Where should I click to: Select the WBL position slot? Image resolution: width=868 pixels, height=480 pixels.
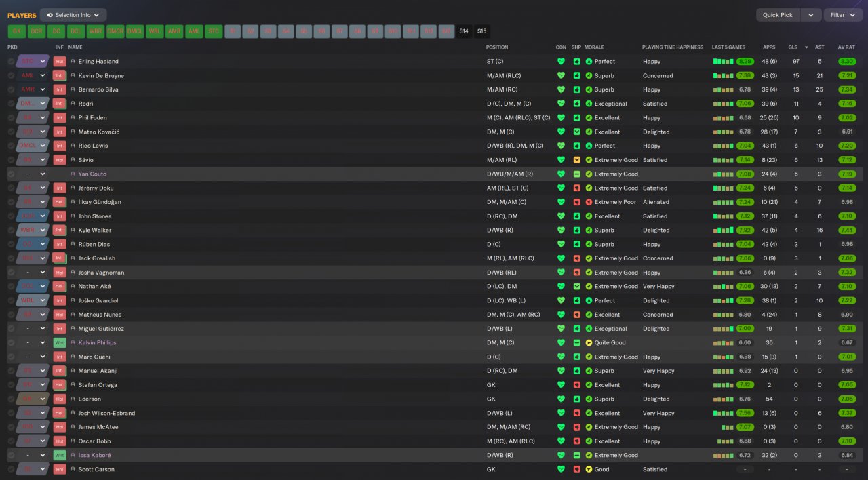pyautogui.click(x=155, y=31)
